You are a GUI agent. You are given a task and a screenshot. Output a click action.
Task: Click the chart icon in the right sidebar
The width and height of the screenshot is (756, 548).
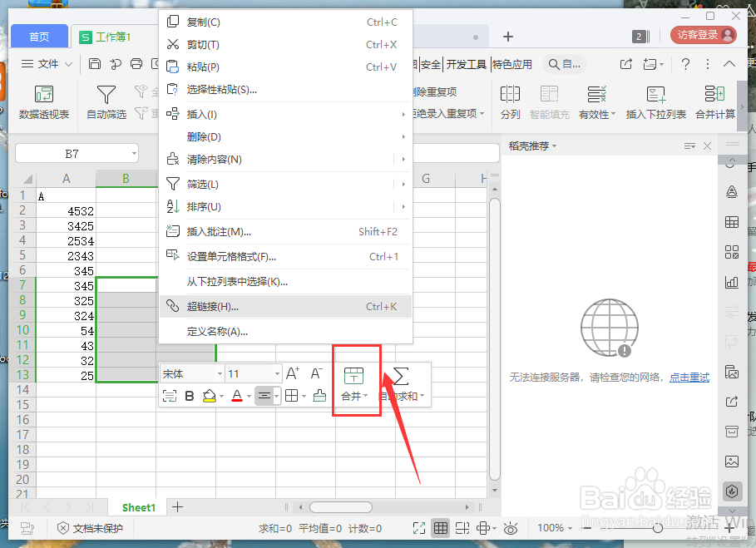click(x=732, y=282)
